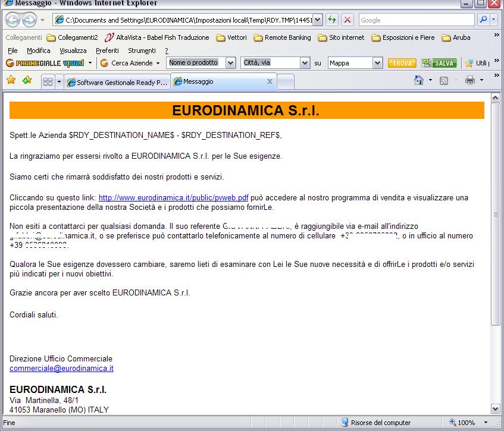The image size is (504, 431).
Task: Expand the address bar dropdown
Action: coord(317,20)
